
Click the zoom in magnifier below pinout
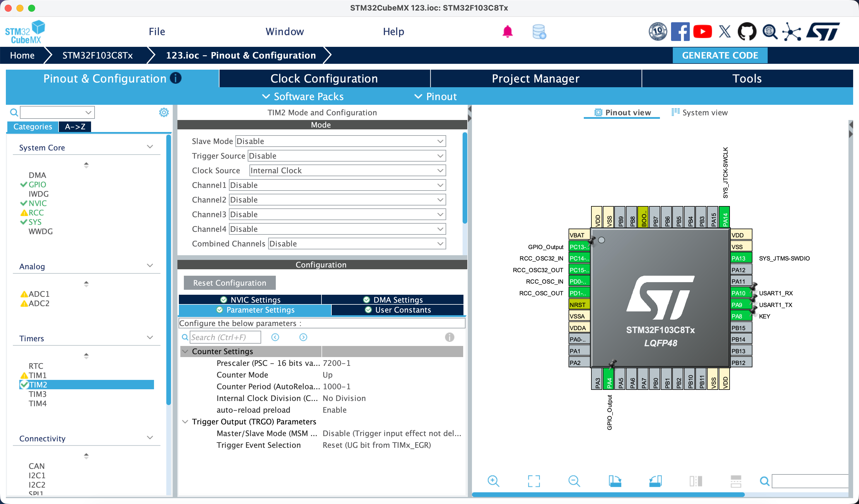(x=493, y=481)
